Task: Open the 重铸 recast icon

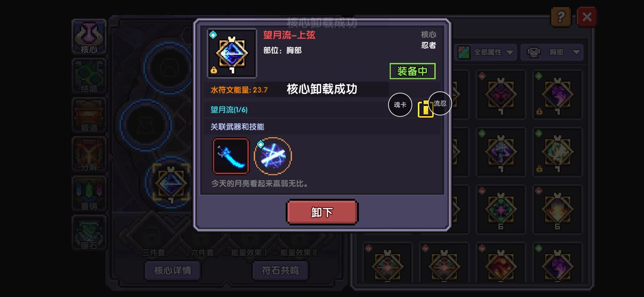Action: pyautogui.click(x=89, y=194)
